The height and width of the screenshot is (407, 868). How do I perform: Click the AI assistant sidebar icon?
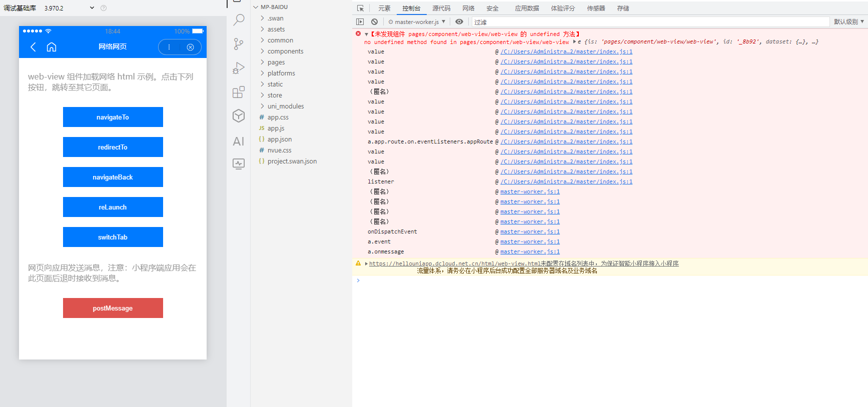[239, 141]
